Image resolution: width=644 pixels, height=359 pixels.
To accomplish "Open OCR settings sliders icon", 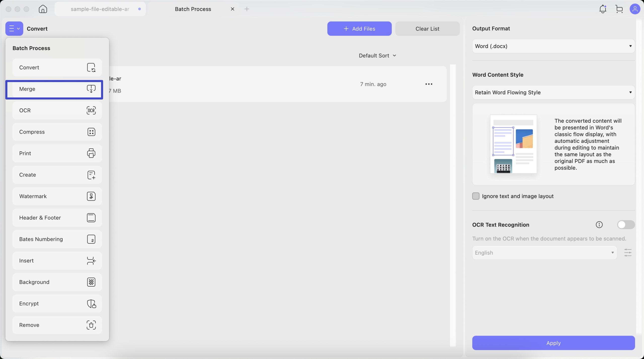I will click(x=628, y=253).
